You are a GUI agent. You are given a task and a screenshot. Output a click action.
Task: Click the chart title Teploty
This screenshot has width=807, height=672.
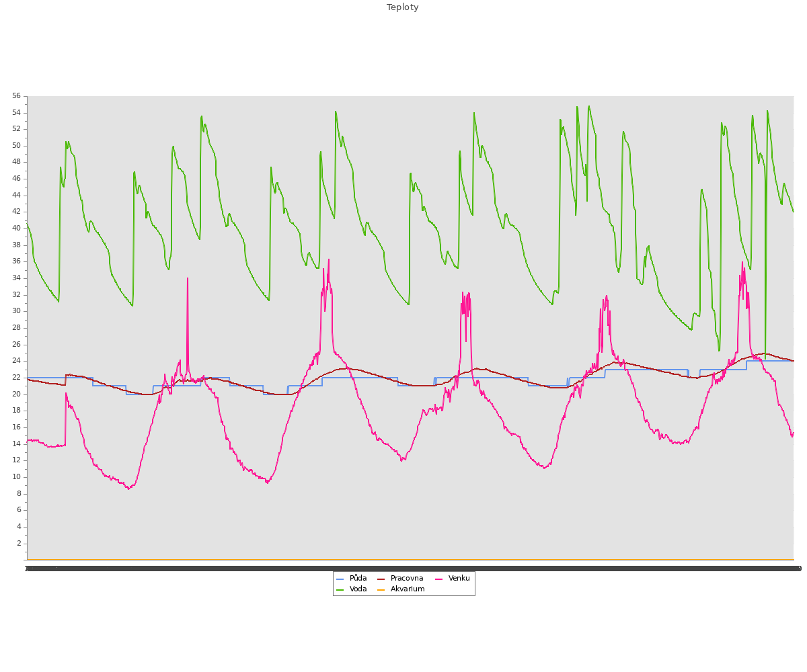pyautogui.click(x=403, y=7)
